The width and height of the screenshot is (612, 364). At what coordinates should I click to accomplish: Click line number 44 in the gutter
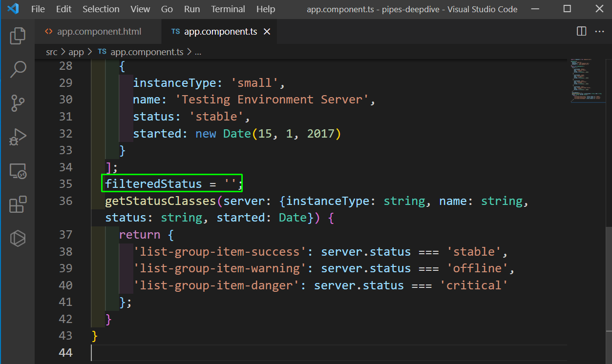[65, 352]
